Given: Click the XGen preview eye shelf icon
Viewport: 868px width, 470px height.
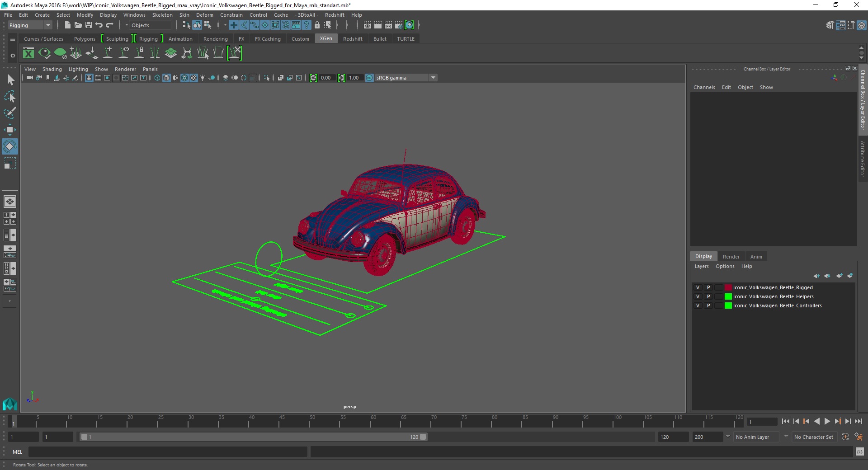Looking at the screenshot, I should tap(44, 53).
